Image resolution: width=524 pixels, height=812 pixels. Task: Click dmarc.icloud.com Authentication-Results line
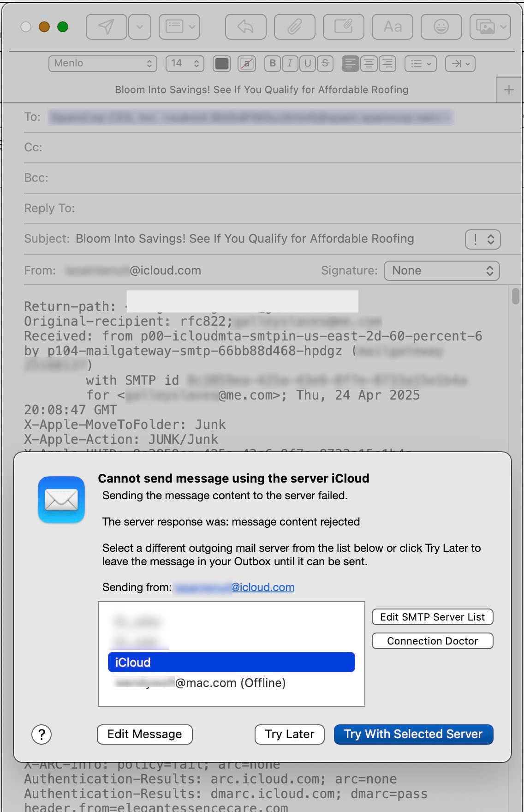click(x=226, y=794)
